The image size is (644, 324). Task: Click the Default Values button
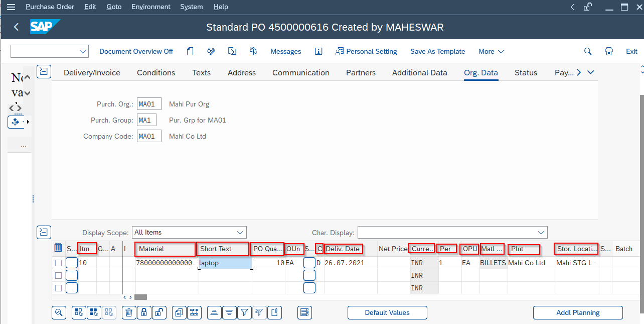click(387, 312)
